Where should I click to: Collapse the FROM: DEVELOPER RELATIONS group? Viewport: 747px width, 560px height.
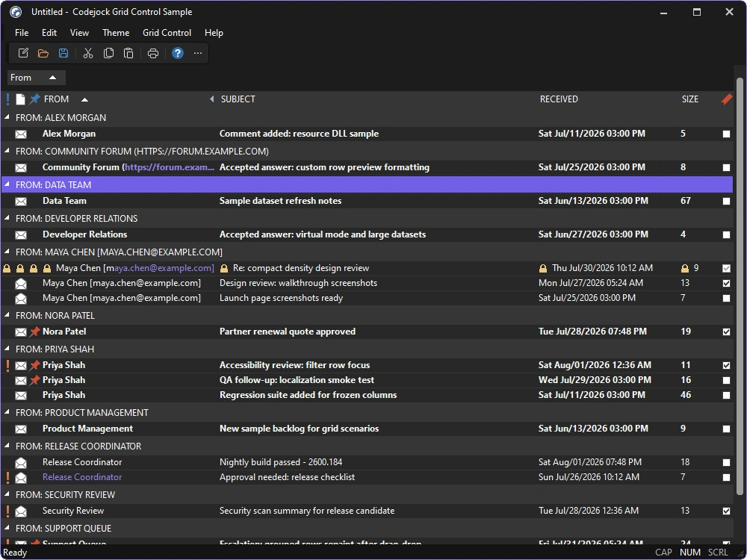(x=7, y=218)
